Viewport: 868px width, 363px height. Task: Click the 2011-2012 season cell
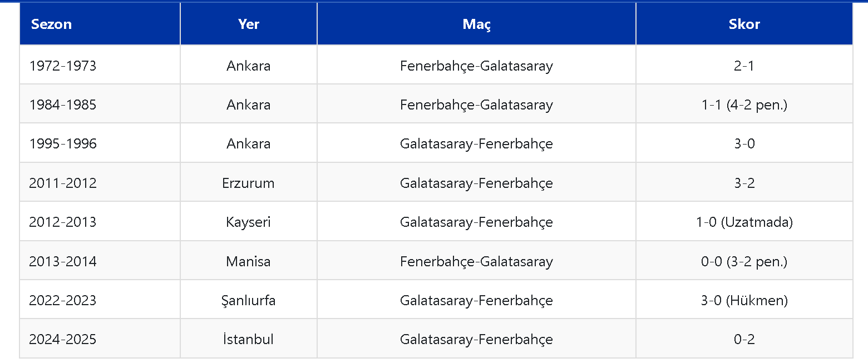[63, 183]
